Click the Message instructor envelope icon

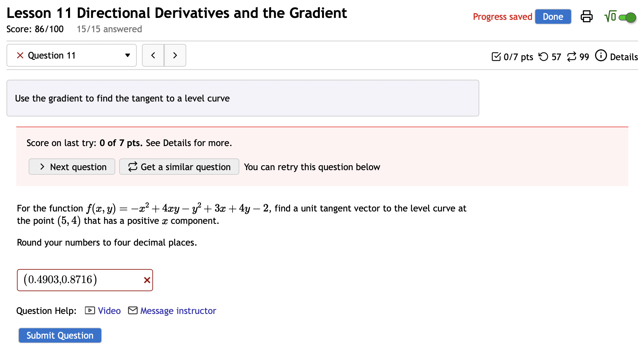133,310
